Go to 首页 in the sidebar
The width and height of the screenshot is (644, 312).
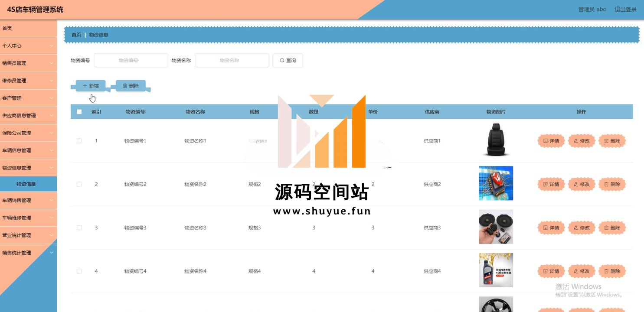pos(28,28)
